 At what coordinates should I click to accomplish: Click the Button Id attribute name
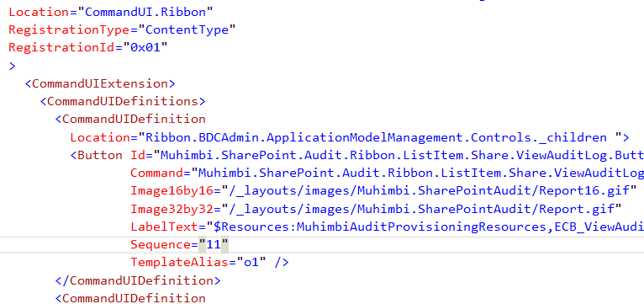tap(138, 155)
